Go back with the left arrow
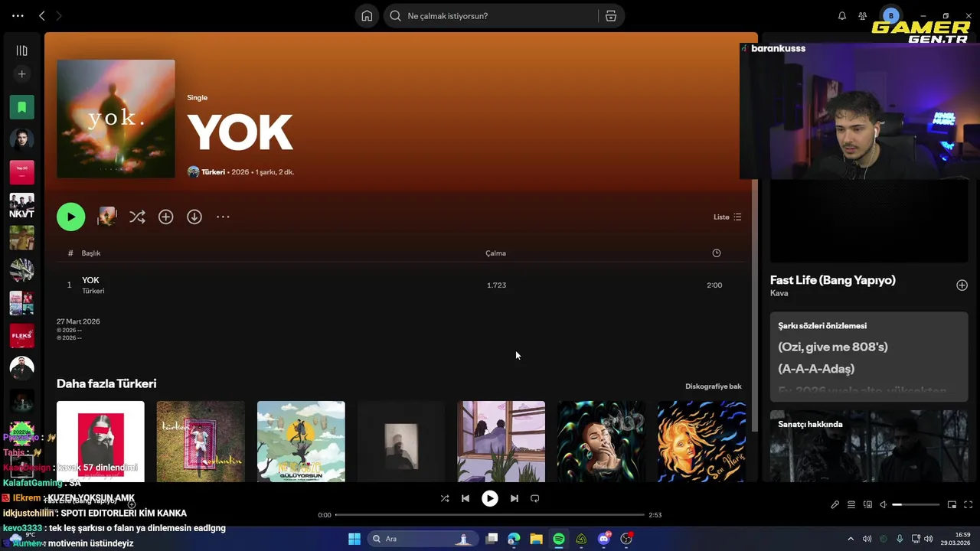The width and height of the screenshot is (980, 551). click(42, 15)
